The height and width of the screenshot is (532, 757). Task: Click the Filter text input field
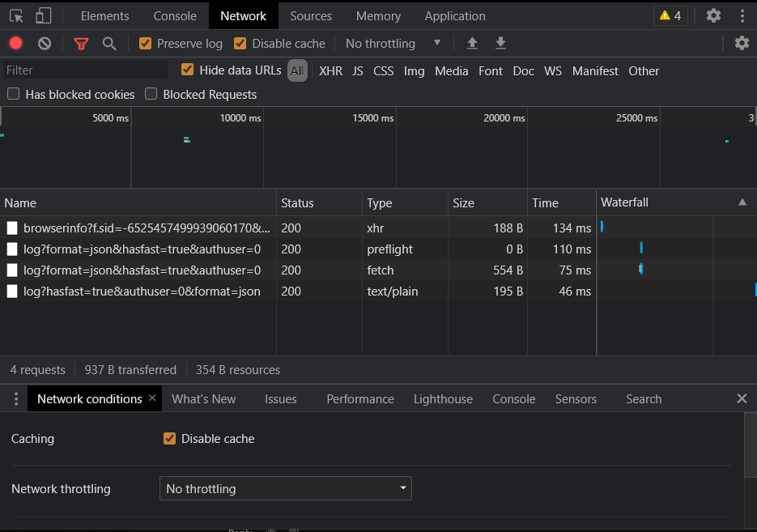coord(85,70)
